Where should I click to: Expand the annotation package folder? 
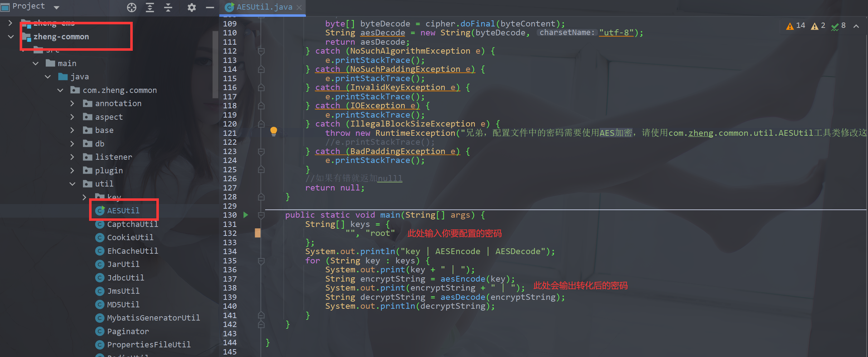click(72, 103)
